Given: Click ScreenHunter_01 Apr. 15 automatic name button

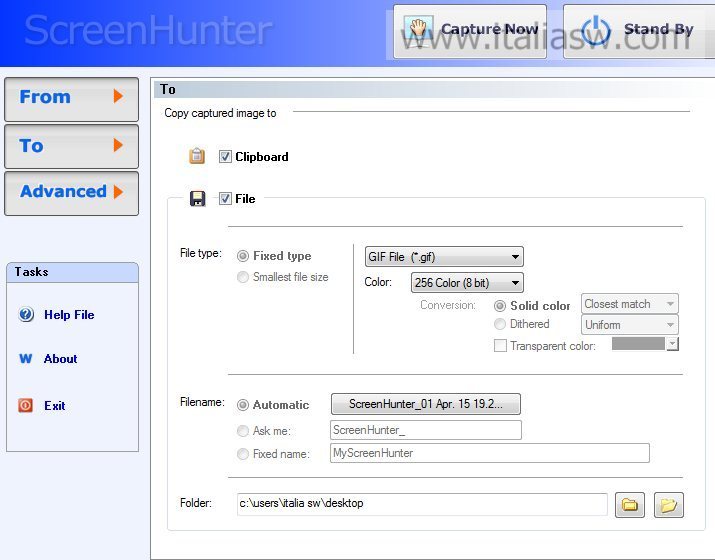Looking at the screenshot, I should 425,404.
